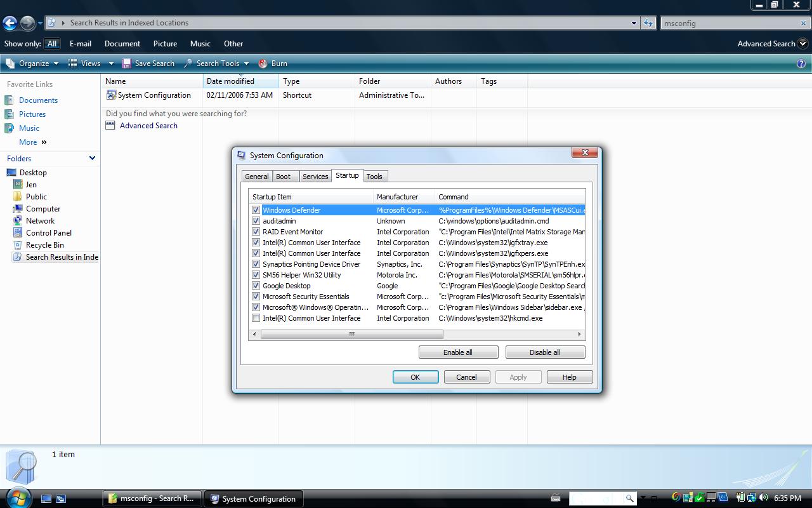Viewport: 812px width, 508px height.
Task: Uncheck the Google Desktop startup item
Action: [x=256, y=286]
